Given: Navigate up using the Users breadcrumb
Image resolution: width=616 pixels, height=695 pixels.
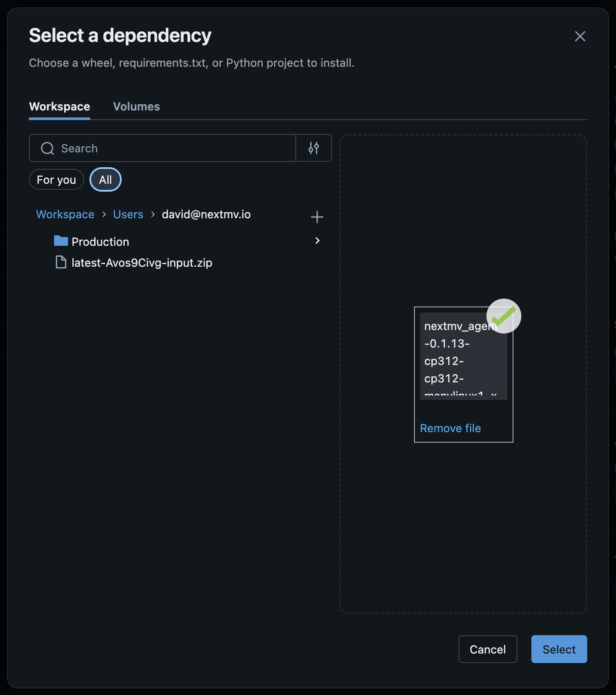Looking at the screenshot, I should click(x=128, y=214).
